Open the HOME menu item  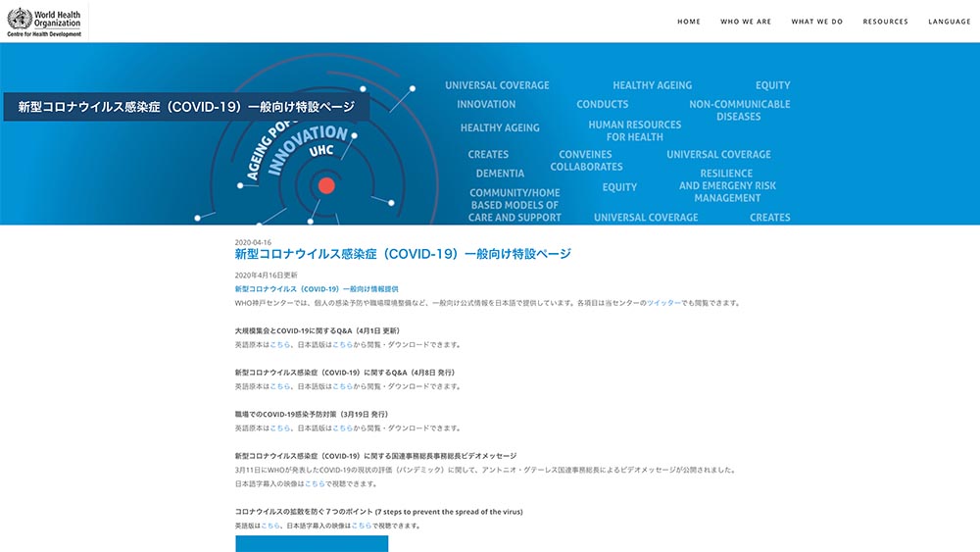(689, 22)
